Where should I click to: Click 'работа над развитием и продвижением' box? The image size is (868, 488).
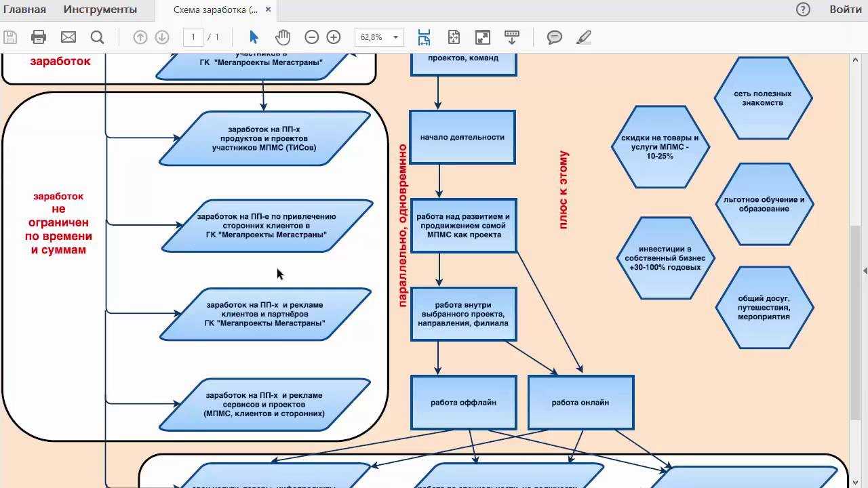coord(465,226)
